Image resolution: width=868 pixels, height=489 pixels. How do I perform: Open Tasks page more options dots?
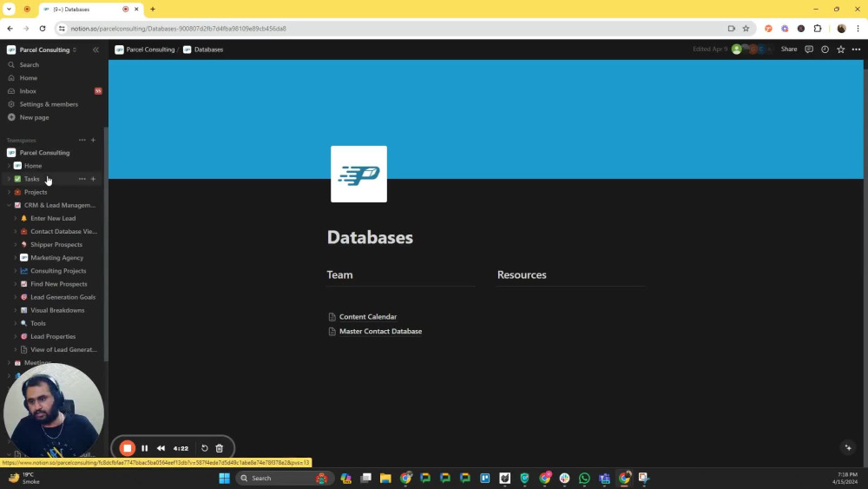tap(82, 179)
